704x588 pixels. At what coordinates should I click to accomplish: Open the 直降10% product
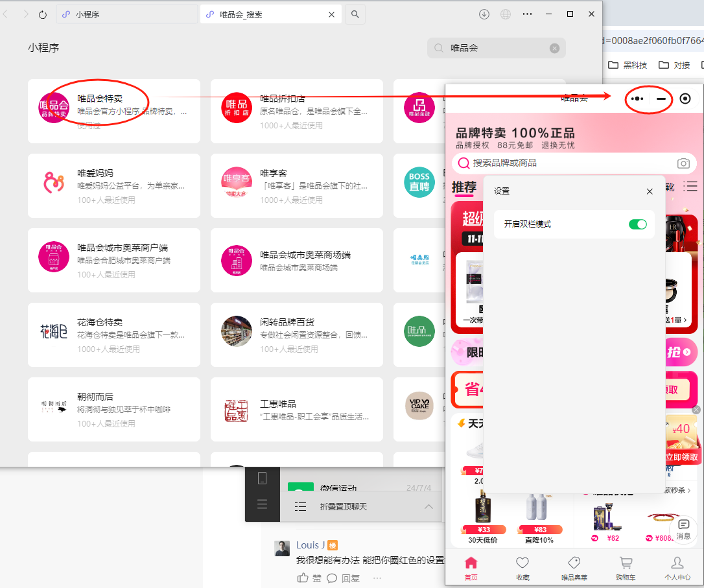tap(539, 517)
